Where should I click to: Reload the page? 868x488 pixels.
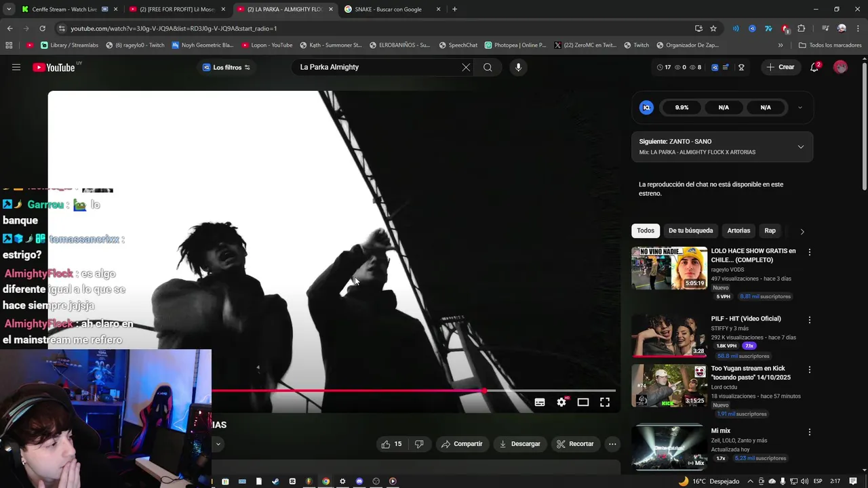(42, 28)
